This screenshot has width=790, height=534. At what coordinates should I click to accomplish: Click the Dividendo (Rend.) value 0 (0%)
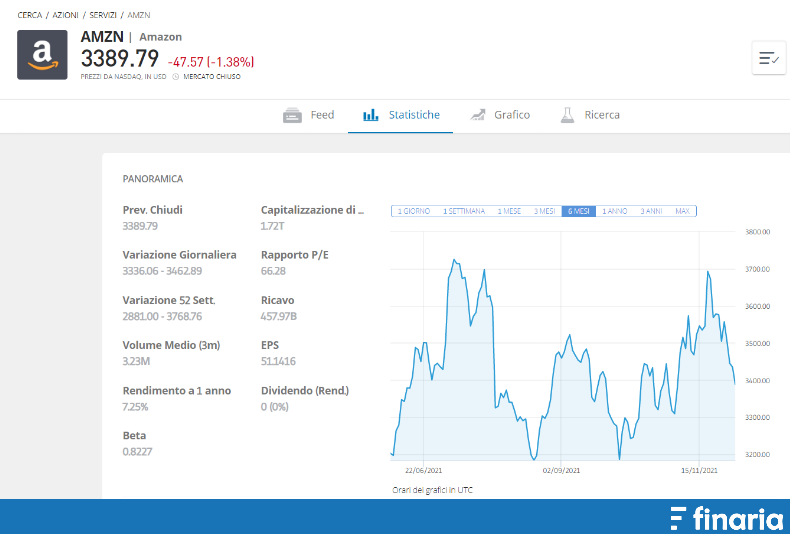coord(275,407)
